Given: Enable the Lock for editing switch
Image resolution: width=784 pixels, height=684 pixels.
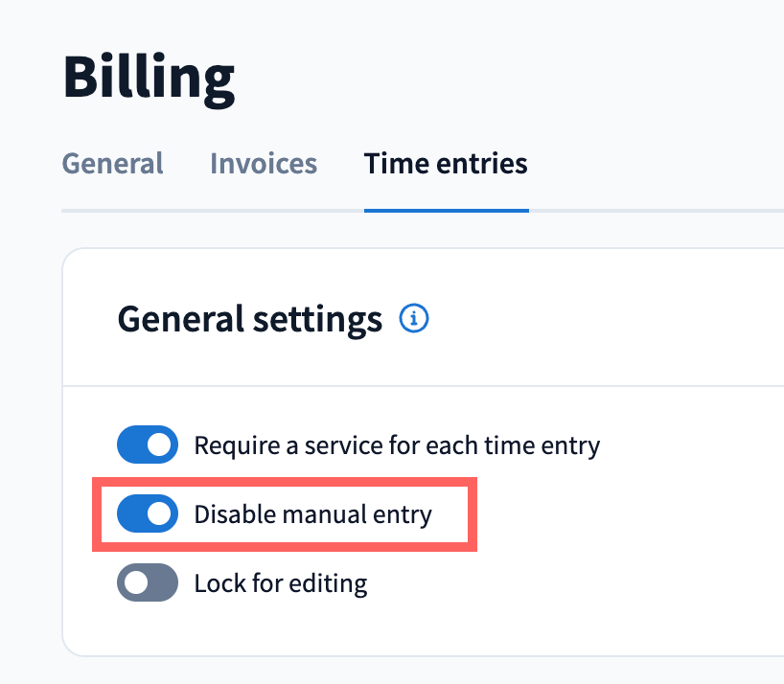Looking at the screenshot, I should click(x=148, y=582).
